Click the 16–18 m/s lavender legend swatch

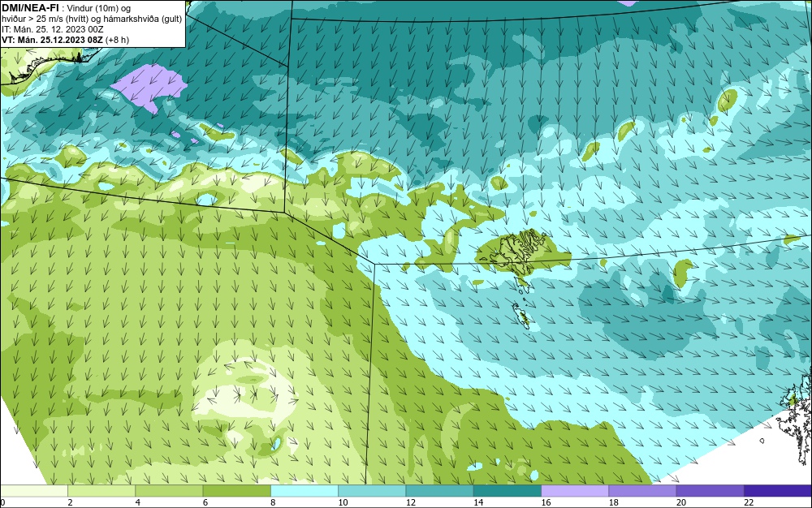(x=575, y=490)
